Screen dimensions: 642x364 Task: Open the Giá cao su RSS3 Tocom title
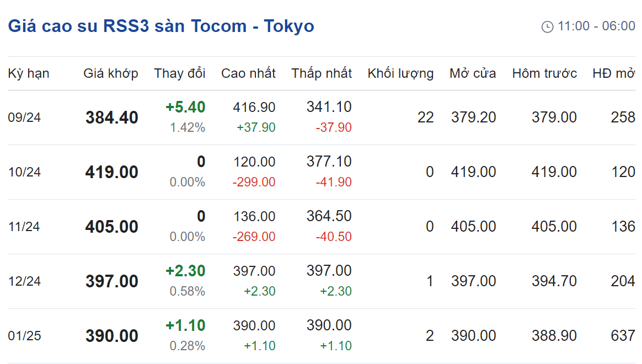(x=161, y=26)
